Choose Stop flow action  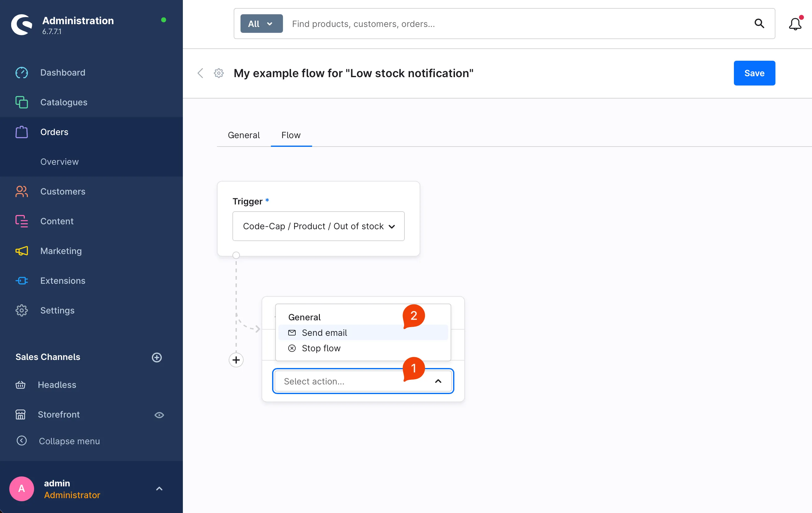(321, 348)
